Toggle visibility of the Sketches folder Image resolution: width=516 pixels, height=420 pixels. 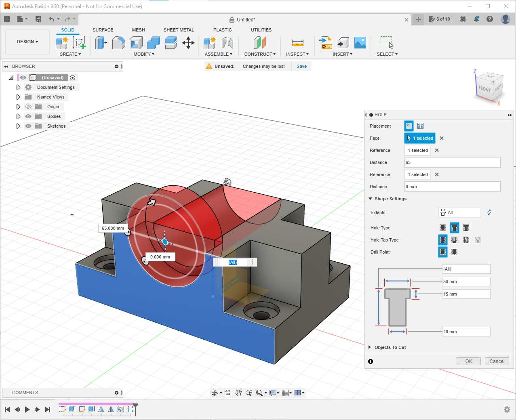point(28,126)
